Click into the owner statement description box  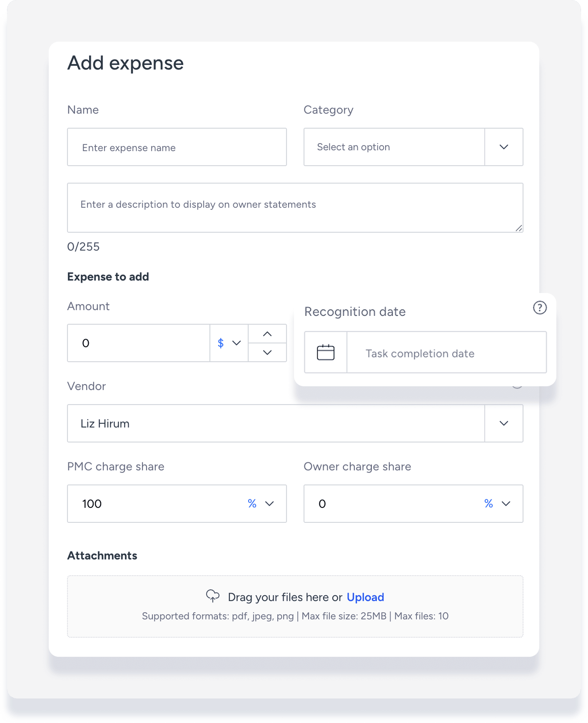click(295, 208)
